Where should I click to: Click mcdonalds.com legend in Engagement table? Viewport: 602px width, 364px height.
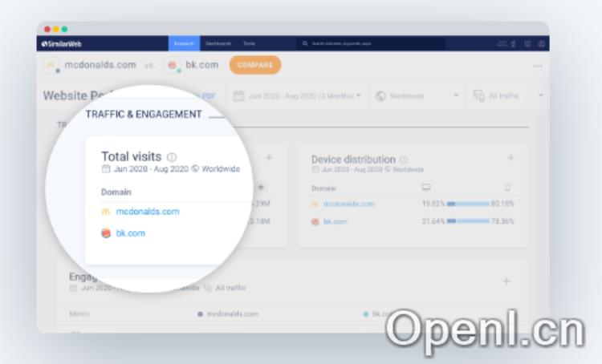pos(228,314)
